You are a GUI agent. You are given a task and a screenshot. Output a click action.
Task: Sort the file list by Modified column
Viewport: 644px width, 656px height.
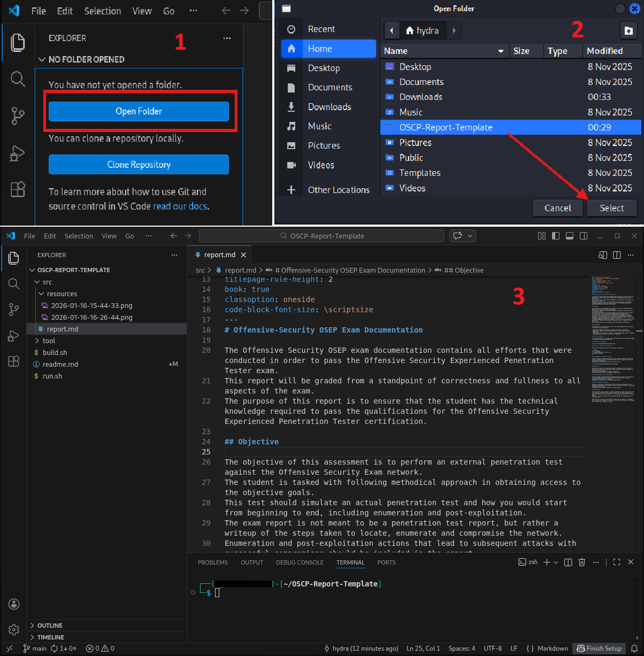(612, 51)
